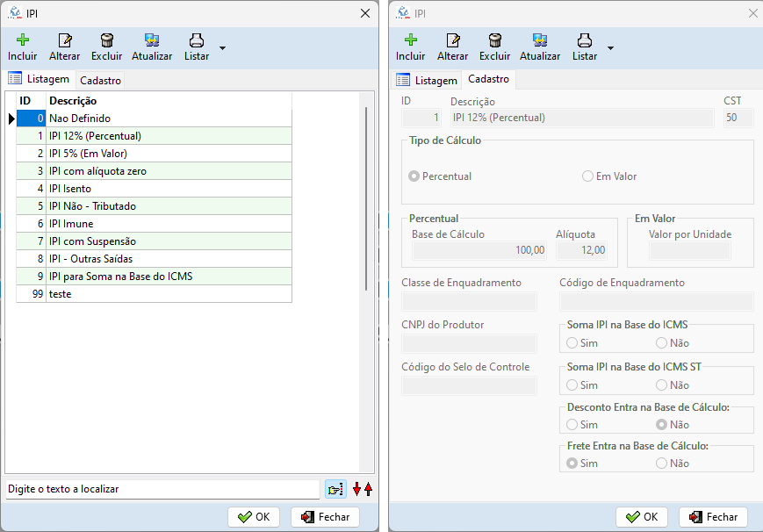Choose Não for Desconto Entra na Base
763x532 pixels.
click(x=661, y=424)
